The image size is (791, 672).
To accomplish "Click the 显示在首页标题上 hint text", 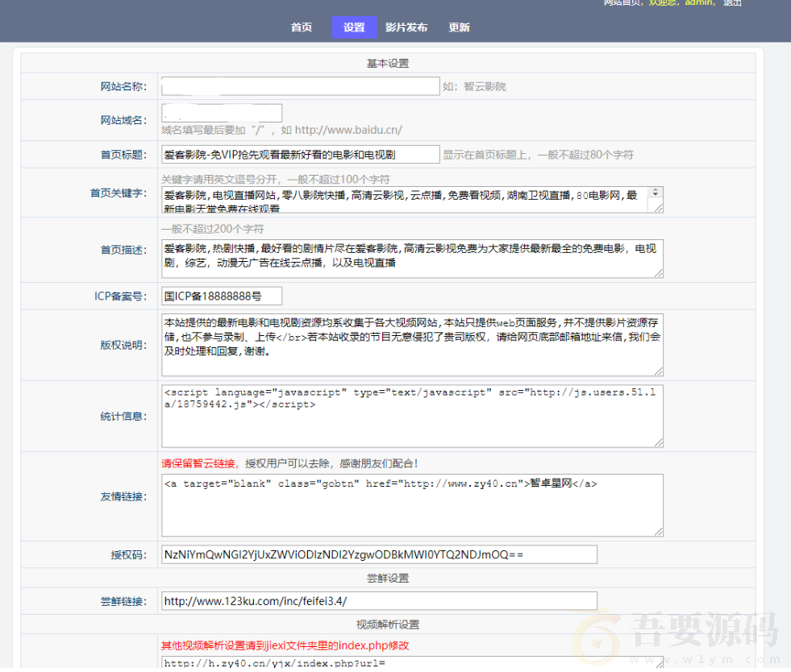I will click(539, 155).
